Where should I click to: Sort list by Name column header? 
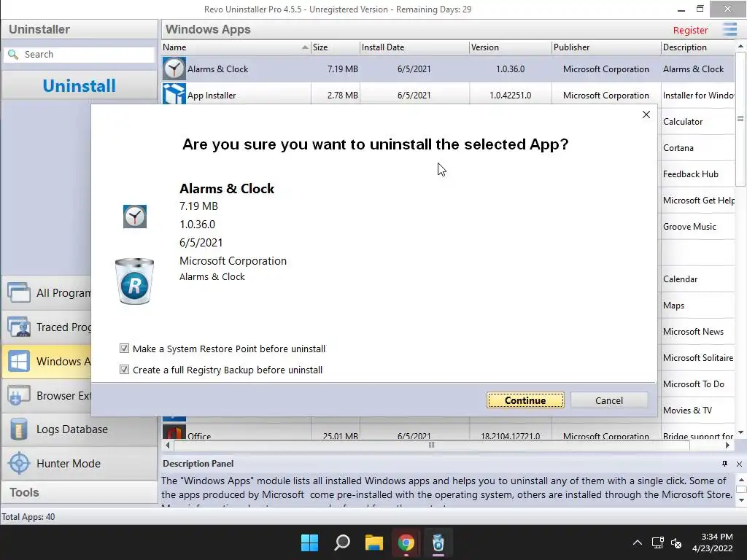[x=236, y=47]
